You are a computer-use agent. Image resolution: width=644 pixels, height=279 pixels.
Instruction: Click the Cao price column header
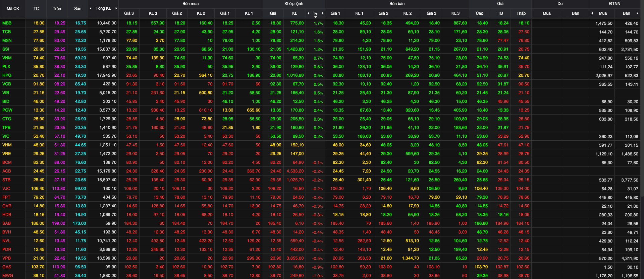[x=480, y=13]
